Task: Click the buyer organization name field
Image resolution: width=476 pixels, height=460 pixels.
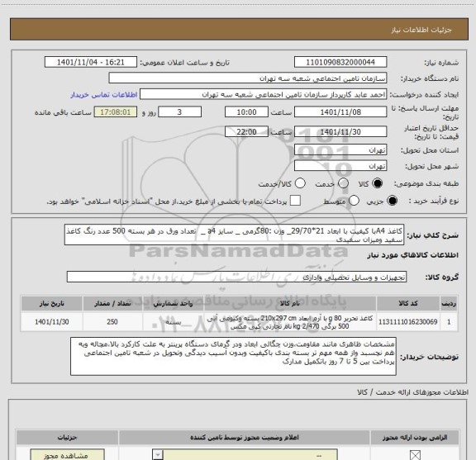Action: pyautogui.click(x=248, y=78)
